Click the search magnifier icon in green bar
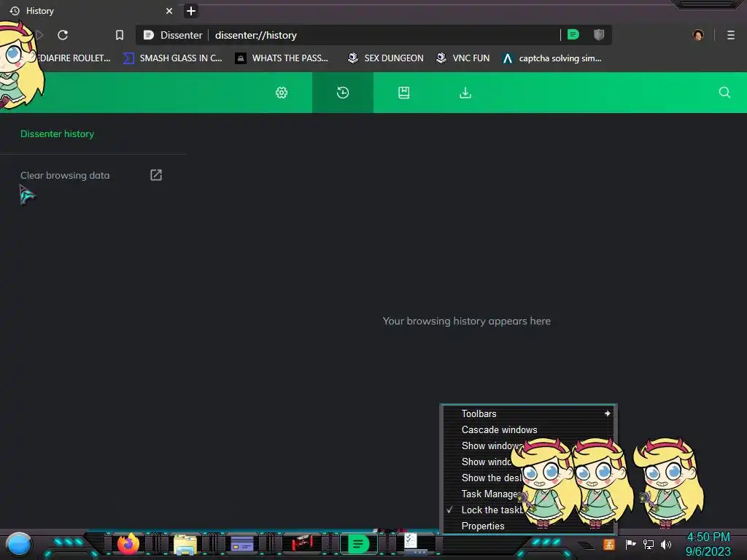 coord(724,93)
